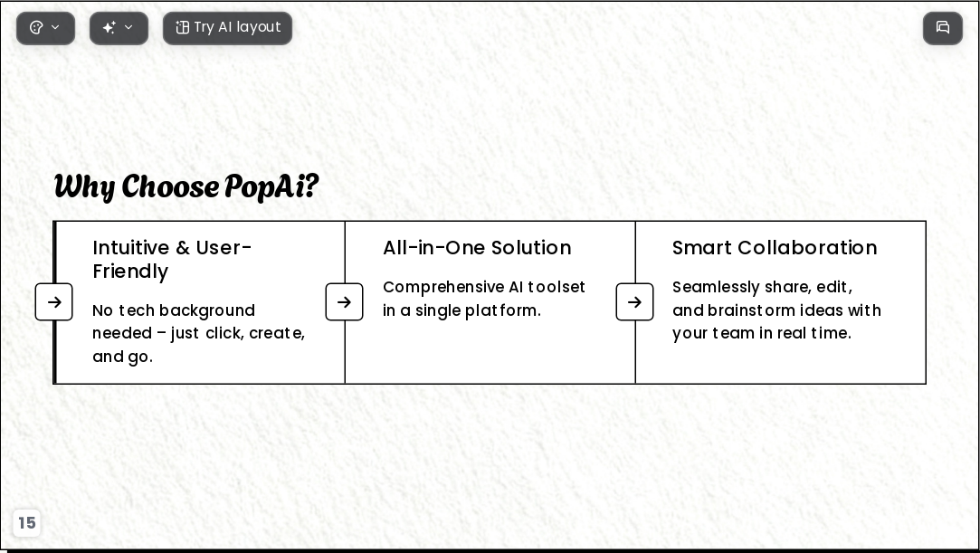Open the theme palette icon

click(x=36, y=27)
